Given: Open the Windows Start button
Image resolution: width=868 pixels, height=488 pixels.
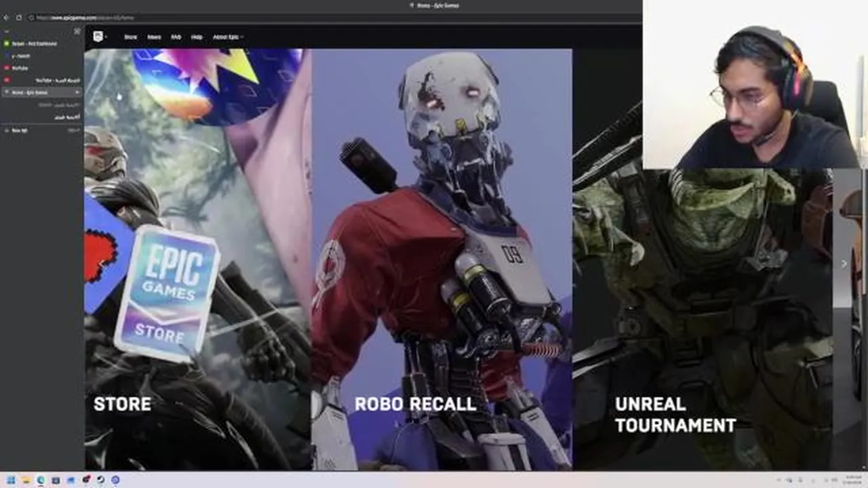Looking at the screenshot, I should click(x=11, y=480).
